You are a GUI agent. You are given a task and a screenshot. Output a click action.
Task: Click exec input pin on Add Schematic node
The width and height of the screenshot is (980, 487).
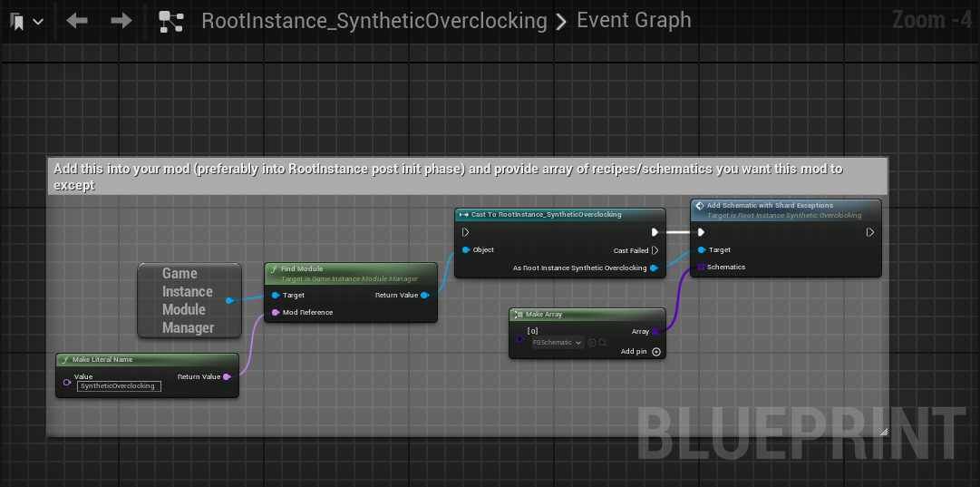click(x=702, y=232)
